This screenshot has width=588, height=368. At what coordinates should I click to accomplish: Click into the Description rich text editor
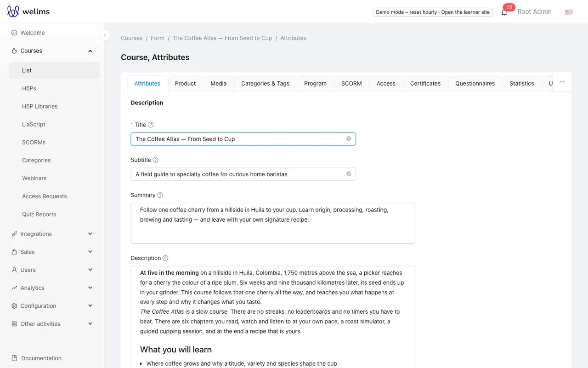coord(273,317)
